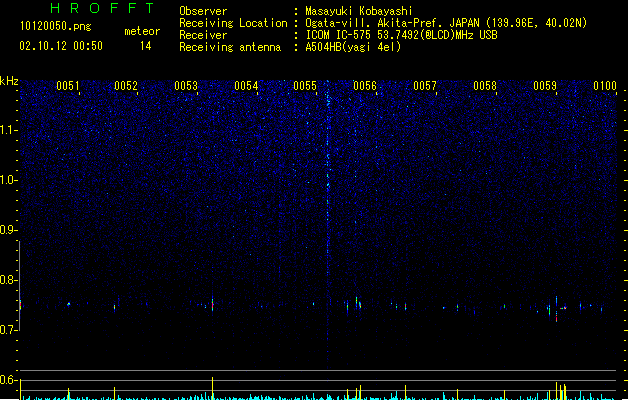Click the tallest yellow spike near 0053
Screen dimensions: 629x400
point(213,388)
